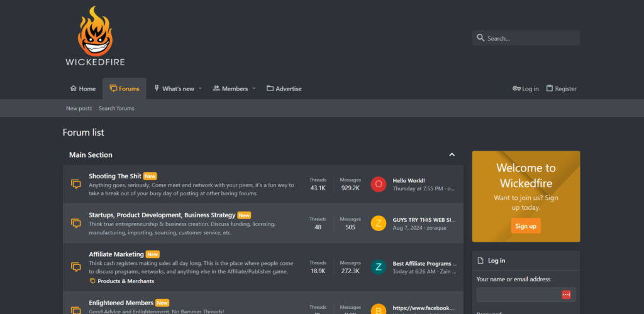Click the 18.9K threads count
Screen dimensions: 644x314
pos(318,271)
